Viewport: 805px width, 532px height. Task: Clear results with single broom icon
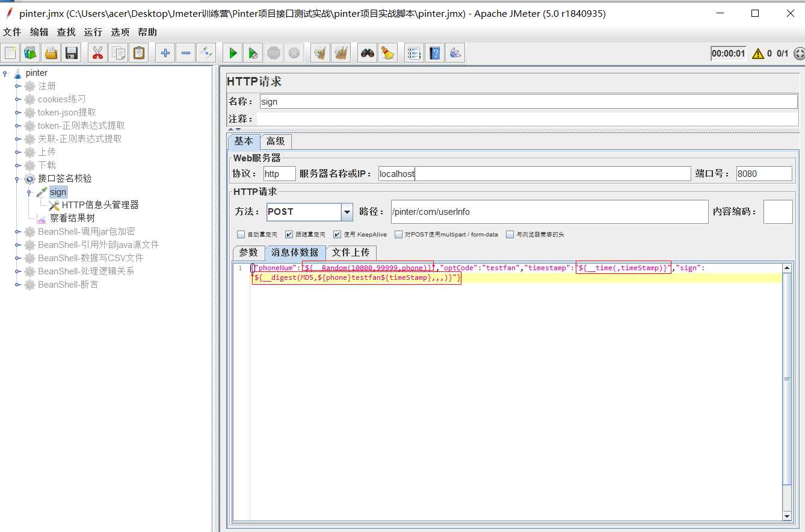[x=321, y=53]
